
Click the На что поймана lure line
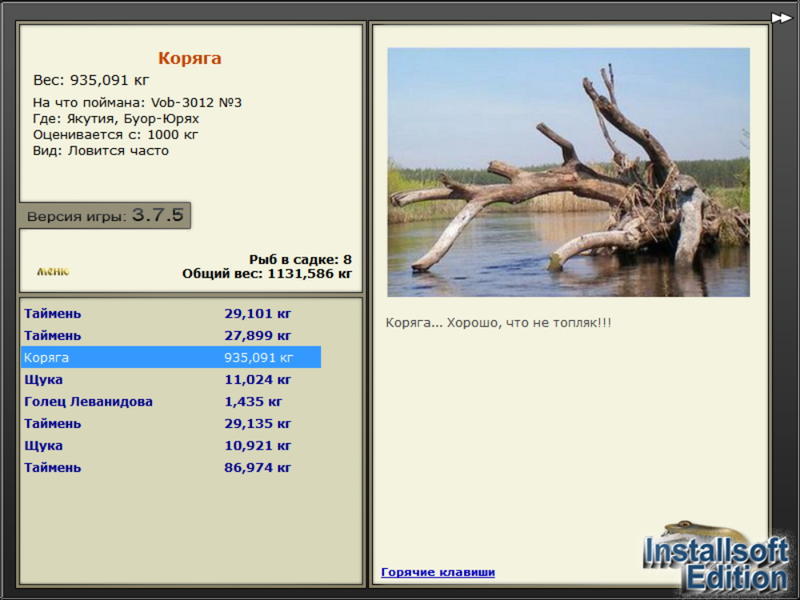pos(137,102)
